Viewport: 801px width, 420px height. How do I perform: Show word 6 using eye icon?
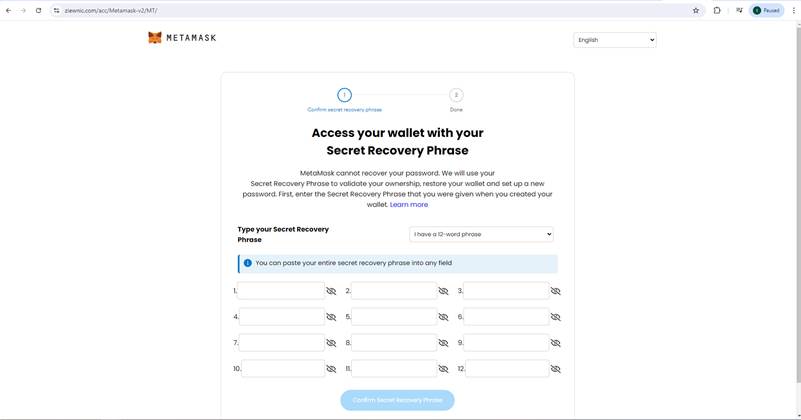555,317
